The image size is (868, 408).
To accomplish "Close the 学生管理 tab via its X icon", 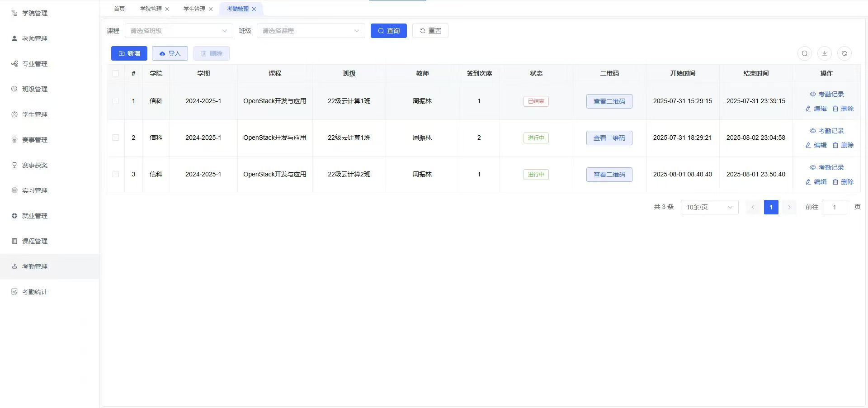I will (211, 9).
